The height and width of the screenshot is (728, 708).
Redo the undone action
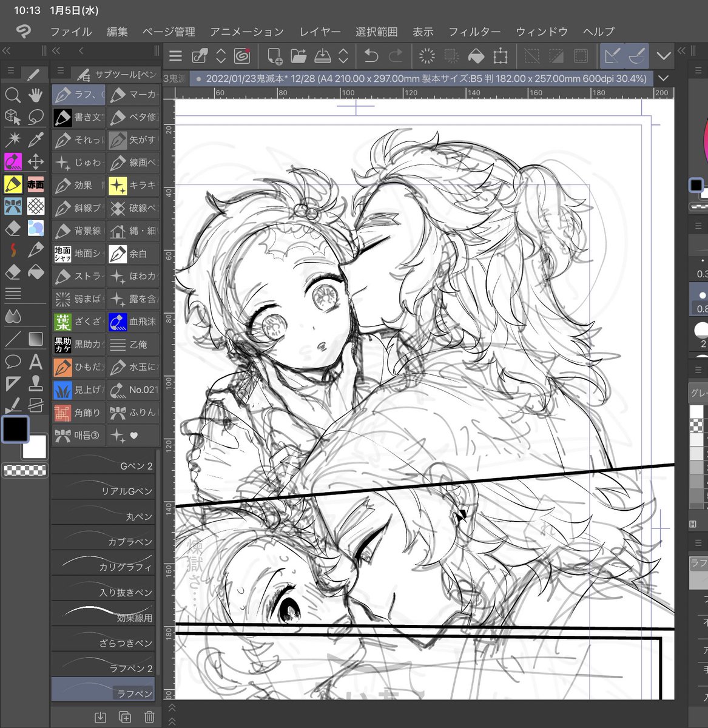tap(395, 56)
